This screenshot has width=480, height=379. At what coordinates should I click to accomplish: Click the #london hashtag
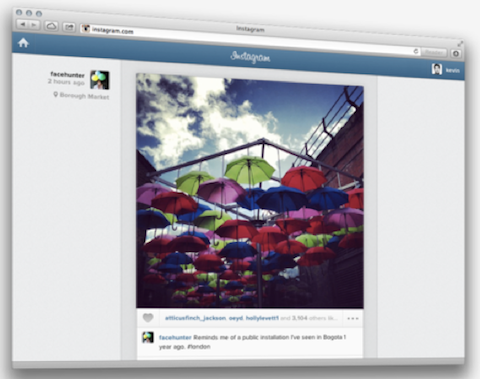(x=199, y=347)
